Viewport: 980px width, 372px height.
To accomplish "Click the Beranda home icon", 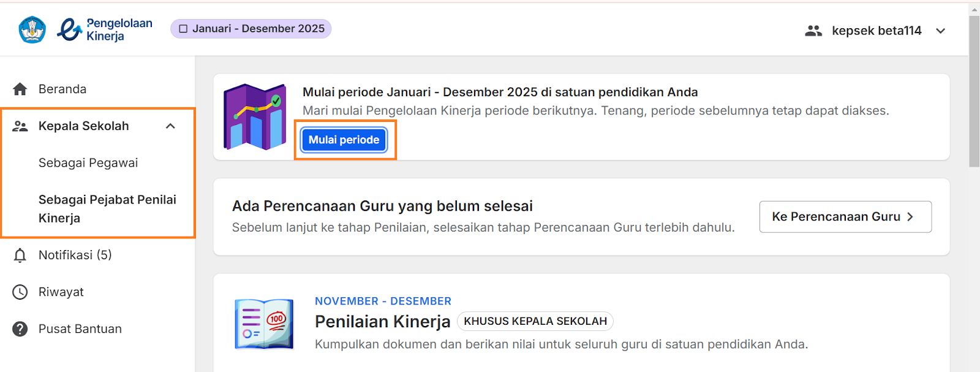I will (x=20, y=89).
